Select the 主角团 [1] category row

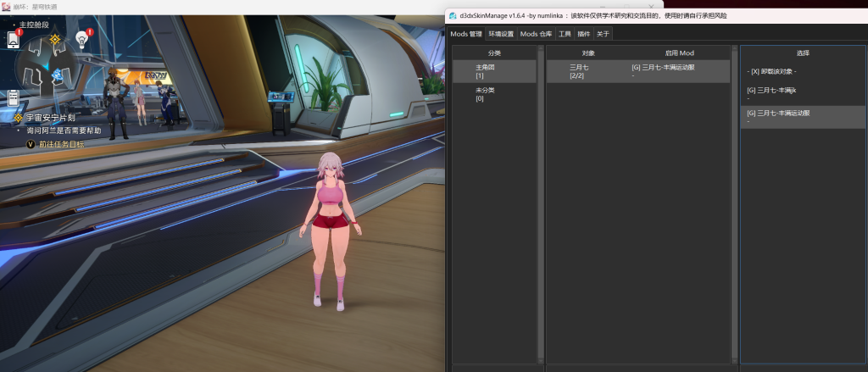[x=494, y=71]
